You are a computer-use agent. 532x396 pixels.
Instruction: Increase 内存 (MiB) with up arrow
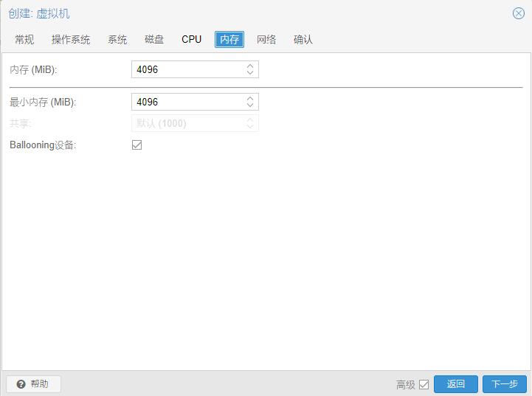point(250,66)
